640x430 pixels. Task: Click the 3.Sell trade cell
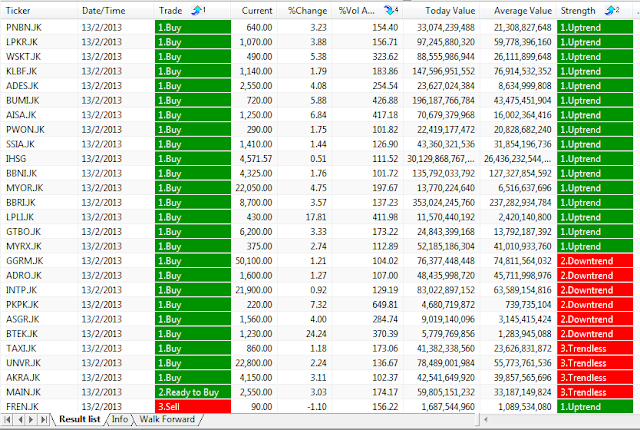pyautogui.click(x=193, y=407)
